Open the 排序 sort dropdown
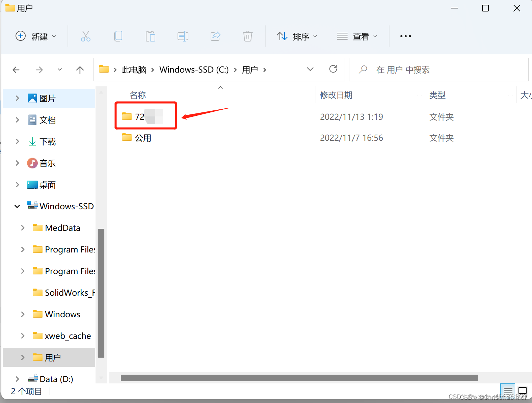The height and width of the screenshot is (403, 532). pyautogui.click(x=297, y=36)
